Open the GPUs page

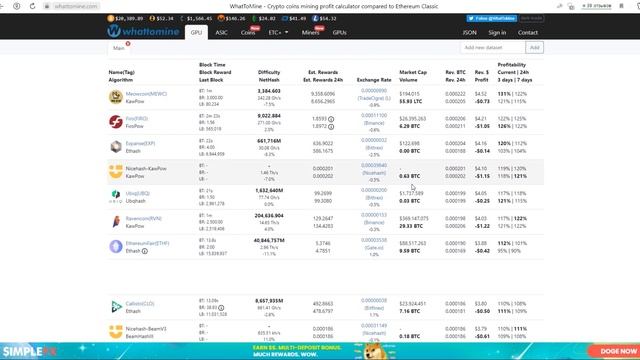340,32
